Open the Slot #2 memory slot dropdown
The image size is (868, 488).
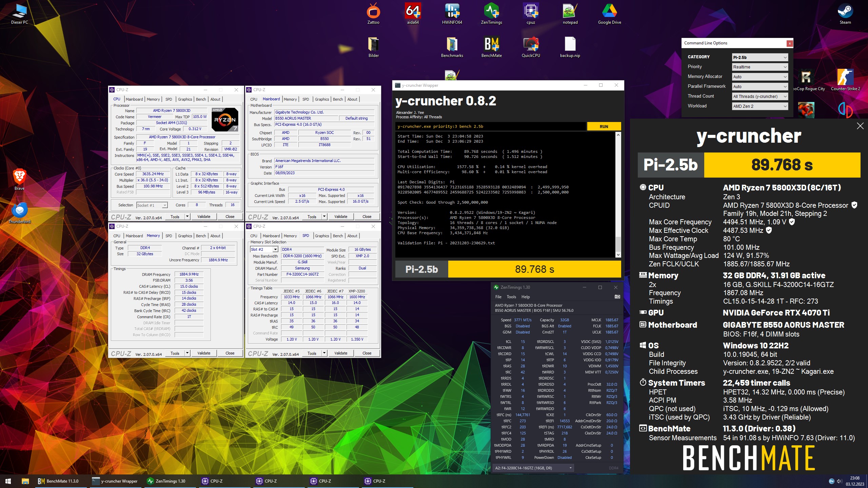coord(264,249)
